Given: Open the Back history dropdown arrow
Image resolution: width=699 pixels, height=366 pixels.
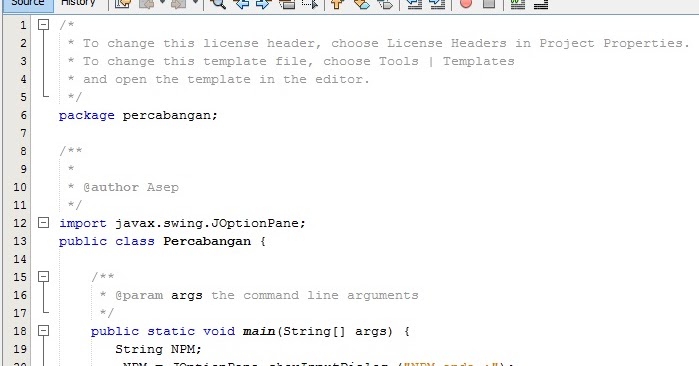Looking at the screenshot, I should coord(162,3).
